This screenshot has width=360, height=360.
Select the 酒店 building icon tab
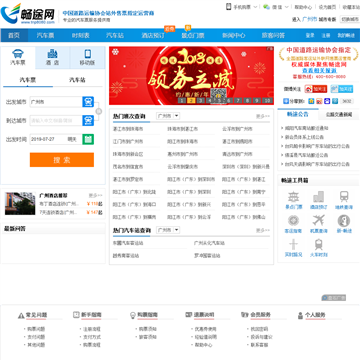point(53,57)
